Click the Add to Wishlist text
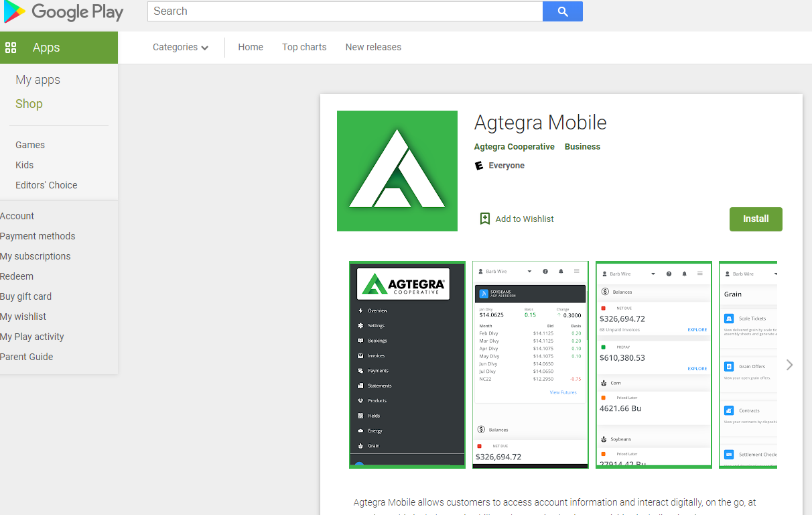Screen dimensions: 812x515 tap(525, 219)
